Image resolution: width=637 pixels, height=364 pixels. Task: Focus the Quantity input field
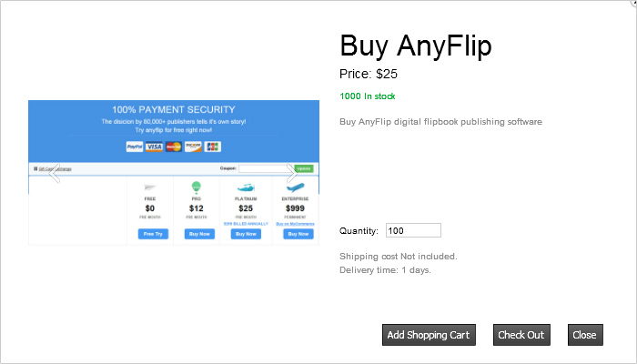tap(413, 230)
